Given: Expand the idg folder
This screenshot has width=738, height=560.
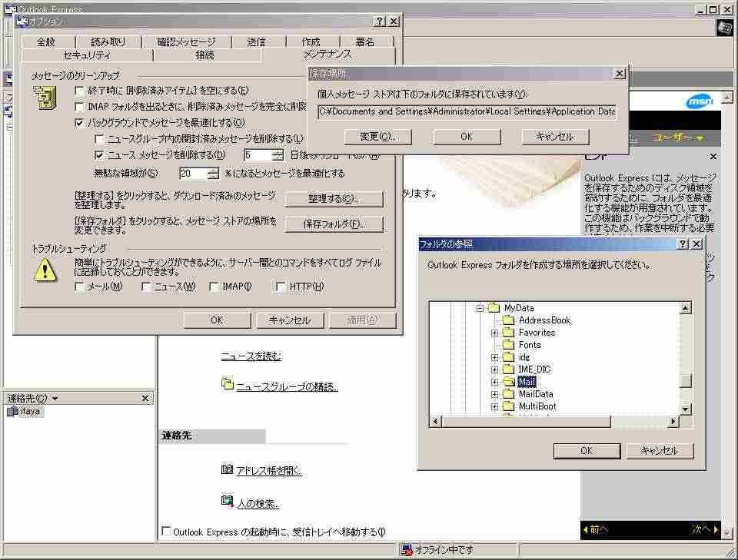Looking at the screenshot, I should click(x=494, y=357).
